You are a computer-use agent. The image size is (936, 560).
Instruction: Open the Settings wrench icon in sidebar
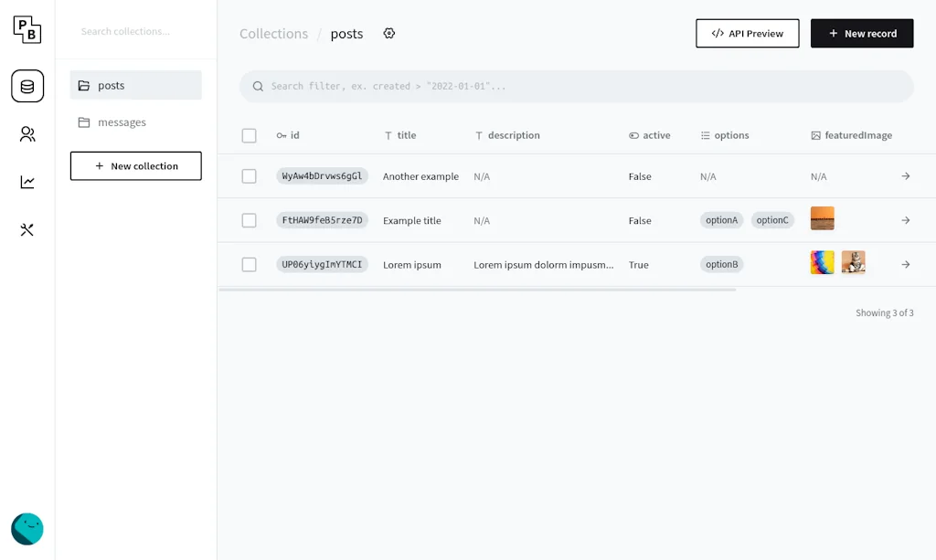pos(27,230)
